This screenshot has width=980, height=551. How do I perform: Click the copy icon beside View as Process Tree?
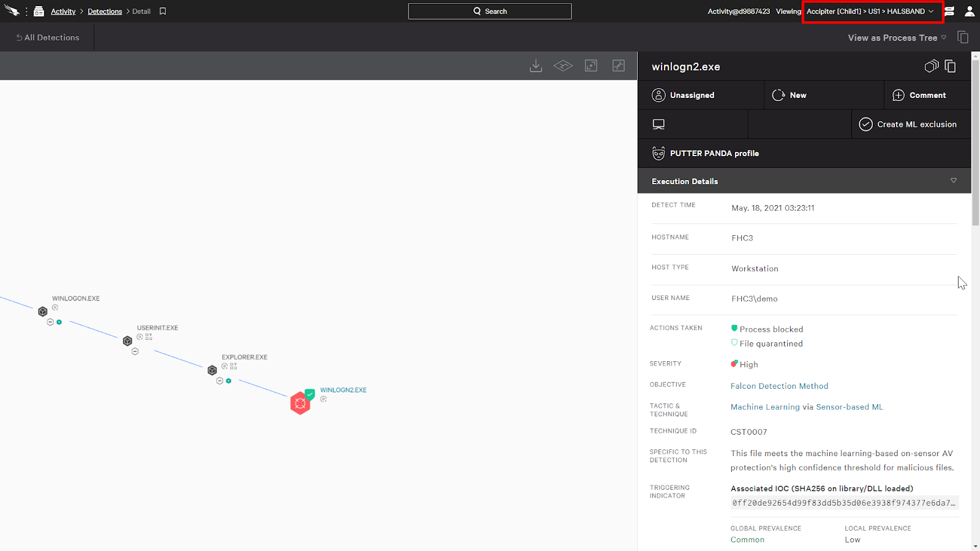pyautogui.click(x=963, y=37)
